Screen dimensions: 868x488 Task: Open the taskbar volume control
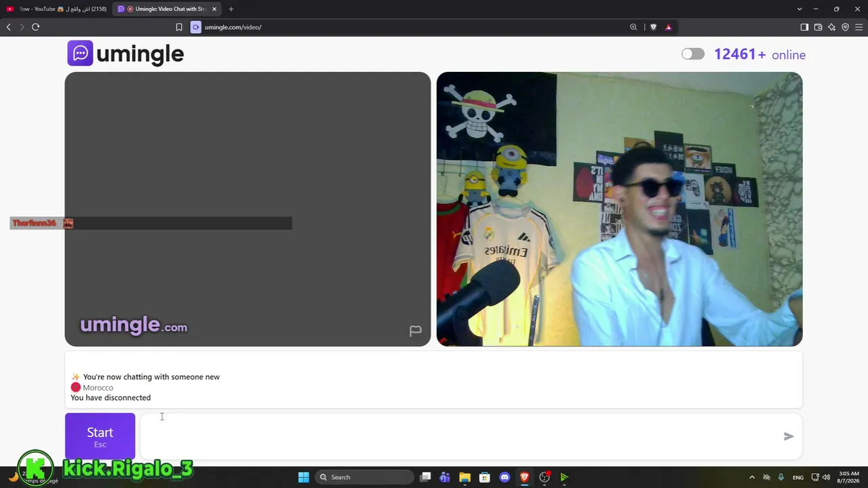tap(827, 477)
